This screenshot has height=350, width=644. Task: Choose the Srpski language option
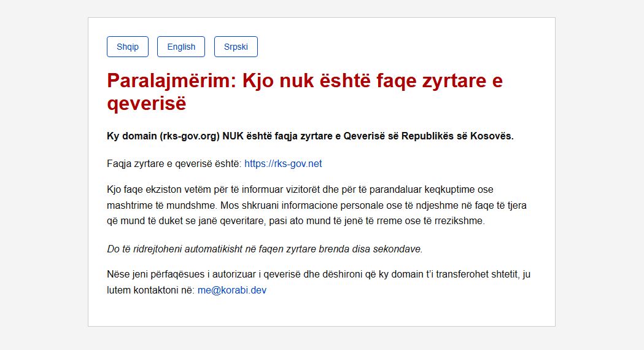[236, 47]
